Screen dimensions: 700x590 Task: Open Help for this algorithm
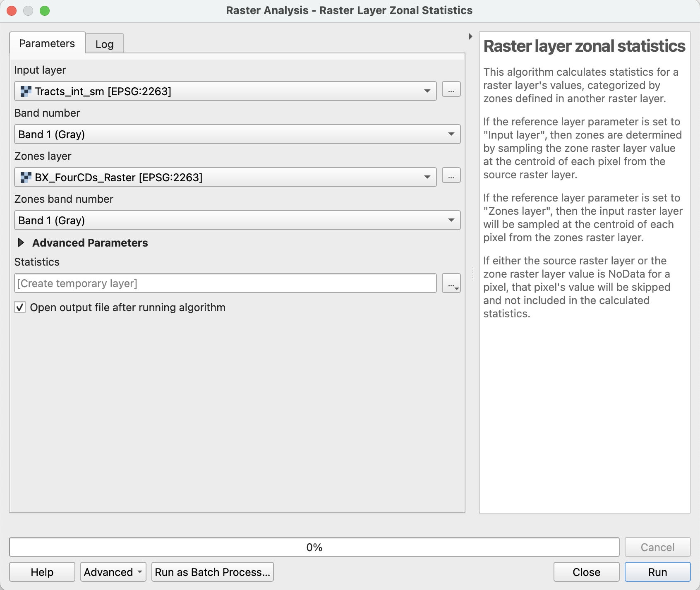coord(42,572)
